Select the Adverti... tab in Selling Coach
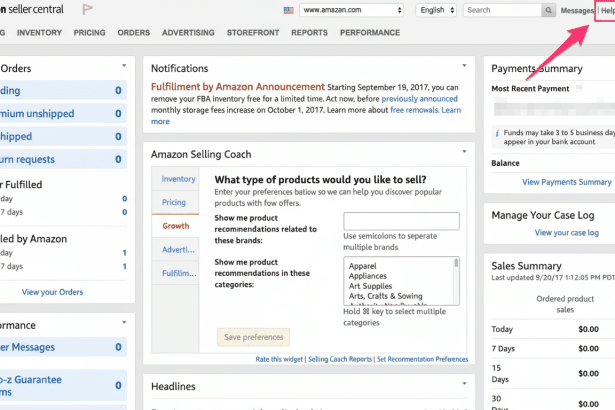This screenshot has height=410, width=615. [x=176, y=250]
